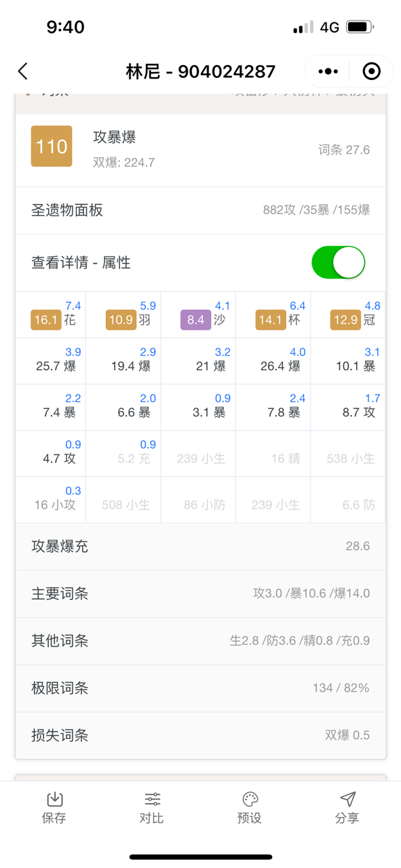Open the three-dots more menu

pos(328,71)
